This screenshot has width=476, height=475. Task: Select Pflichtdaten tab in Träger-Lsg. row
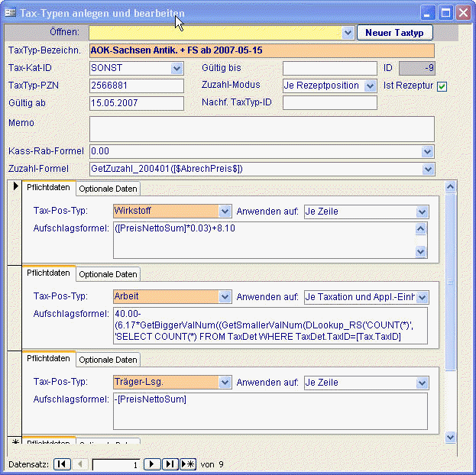tap(49, 359)
